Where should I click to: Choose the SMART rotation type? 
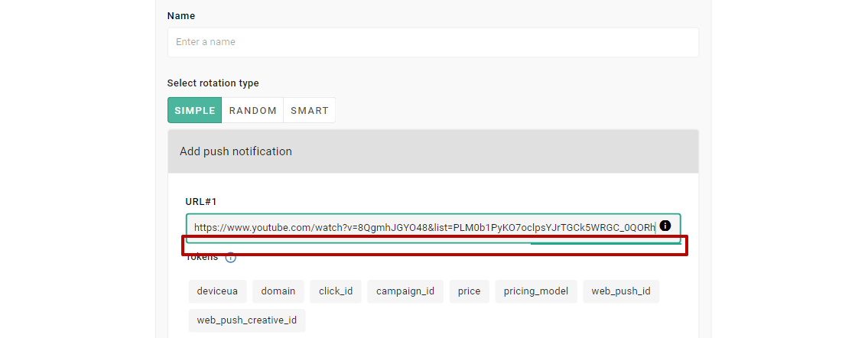pos(309,110)
